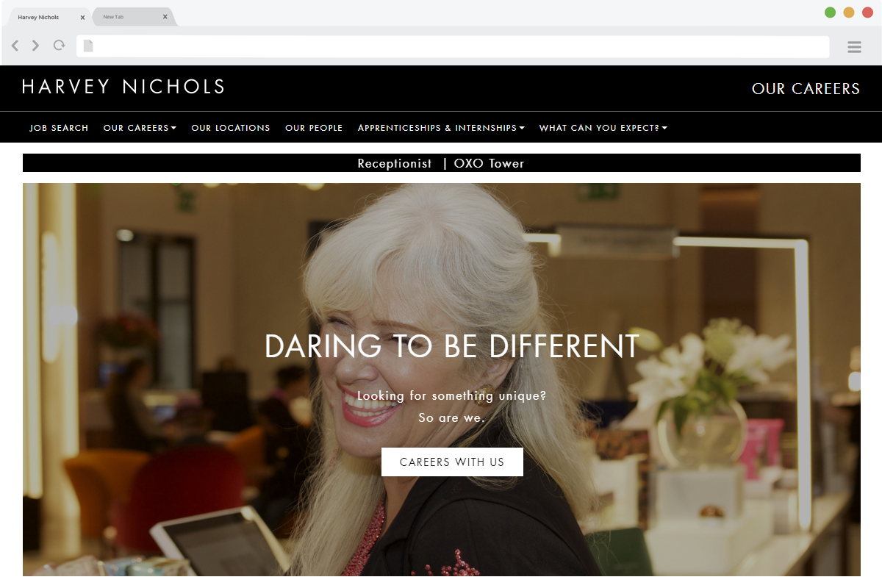882x588 pixels.
Task: Close the Harvey Nichols tab
Action: pos(82,17)
